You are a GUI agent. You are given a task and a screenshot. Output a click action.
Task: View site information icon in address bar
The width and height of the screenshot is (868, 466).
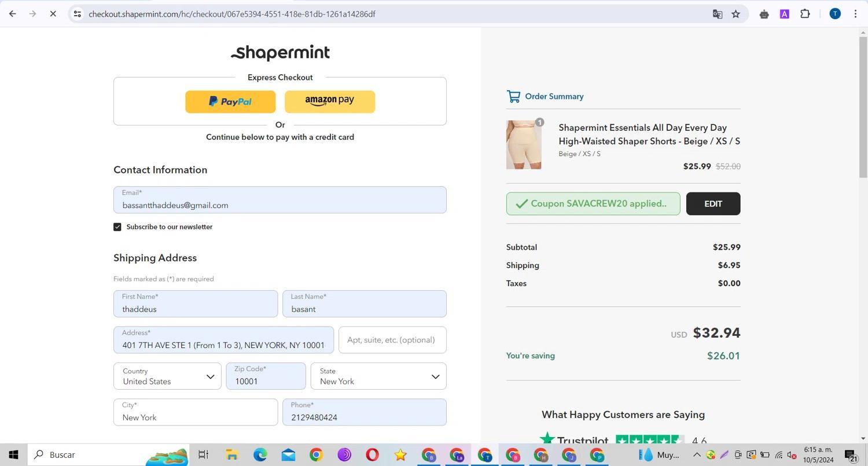(x=77, y=14)
